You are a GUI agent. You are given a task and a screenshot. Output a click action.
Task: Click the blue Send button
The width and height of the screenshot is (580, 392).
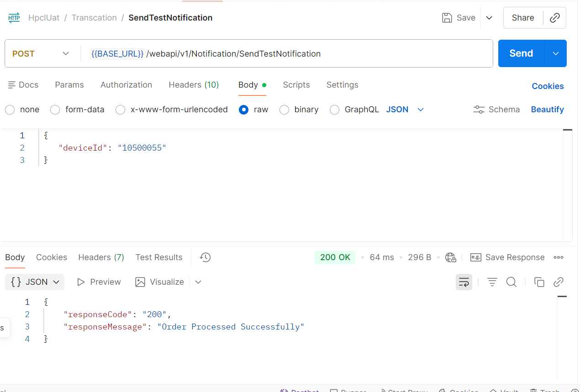[x=521, y=53]
